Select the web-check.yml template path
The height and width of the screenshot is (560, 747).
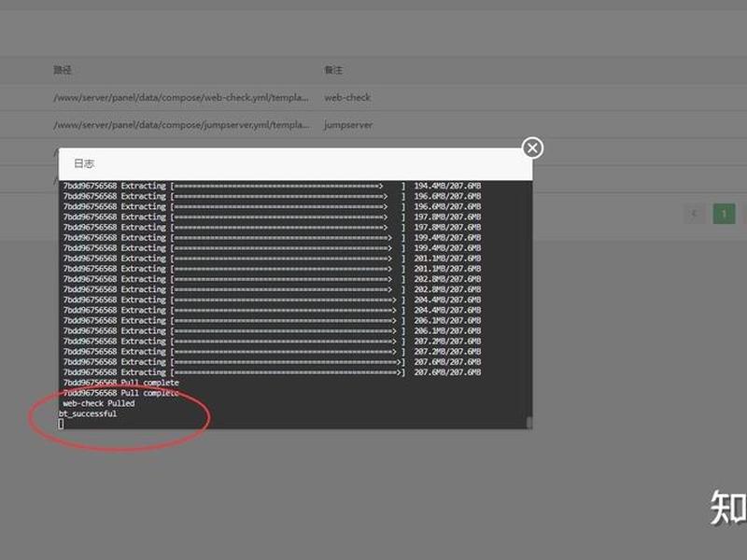(x=181, y=98)
